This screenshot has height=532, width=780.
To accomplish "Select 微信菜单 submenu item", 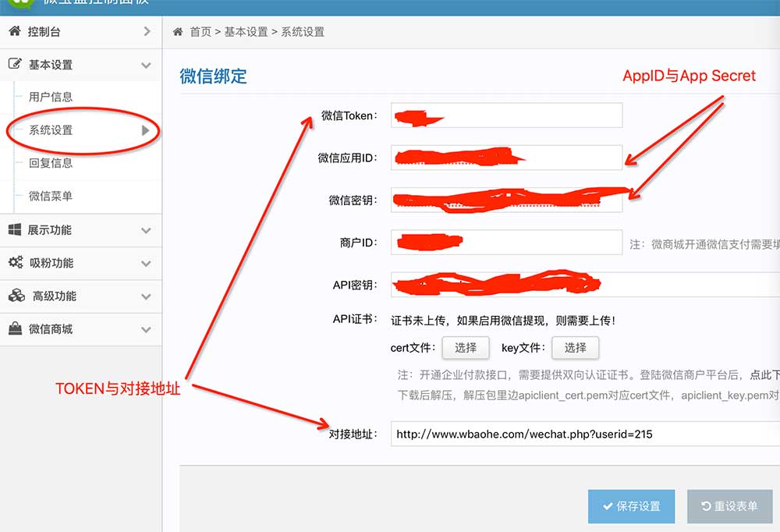I will pyautogui.click(x=51, y=196).
